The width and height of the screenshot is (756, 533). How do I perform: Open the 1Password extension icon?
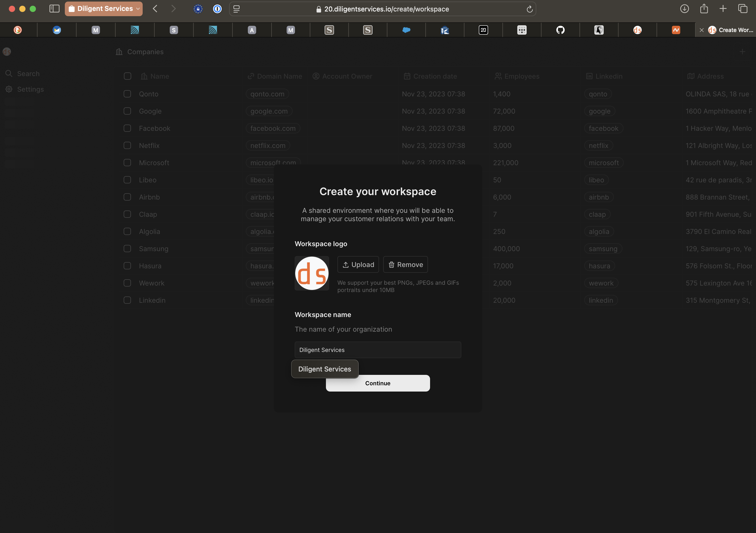pos(217,9)
